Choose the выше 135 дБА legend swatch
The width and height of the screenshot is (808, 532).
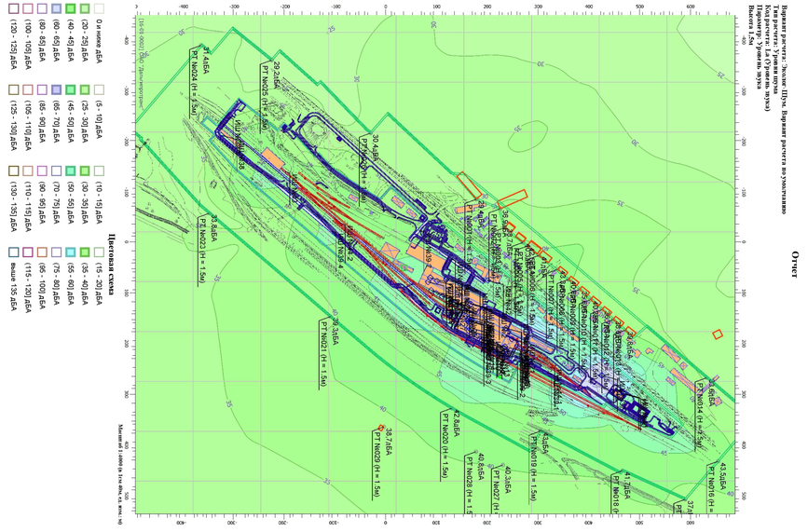point(14,252)
